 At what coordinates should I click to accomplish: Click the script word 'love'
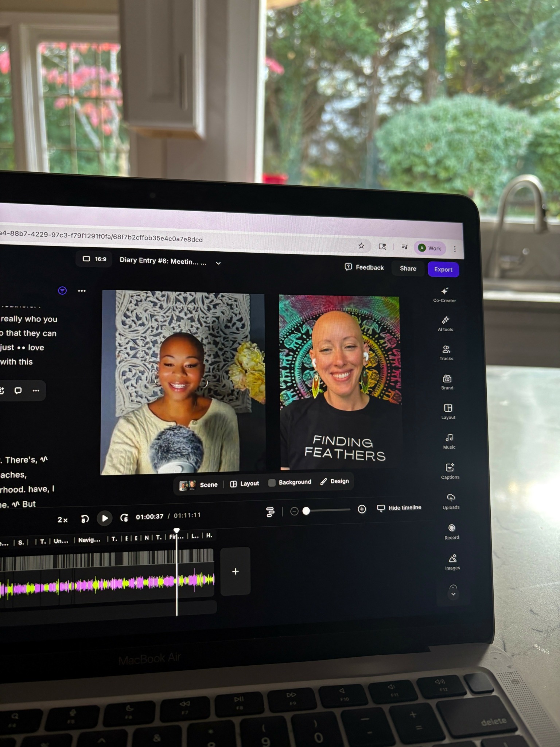pos(36,347)
